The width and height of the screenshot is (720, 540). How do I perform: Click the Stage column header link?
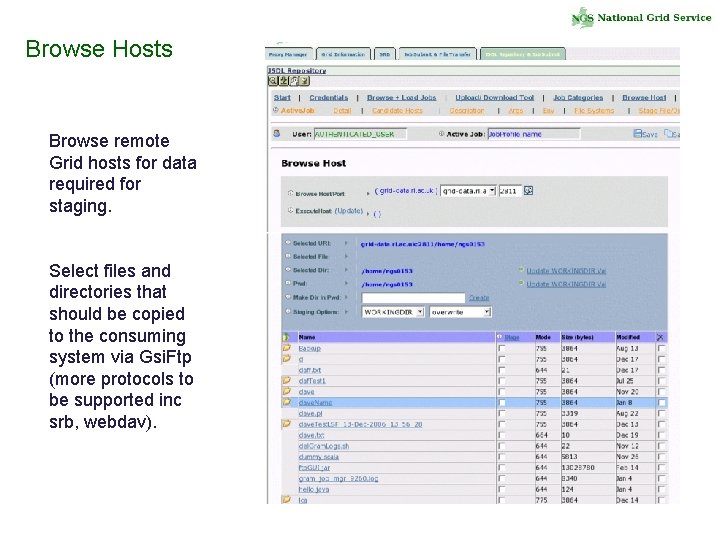pos(512,338)
